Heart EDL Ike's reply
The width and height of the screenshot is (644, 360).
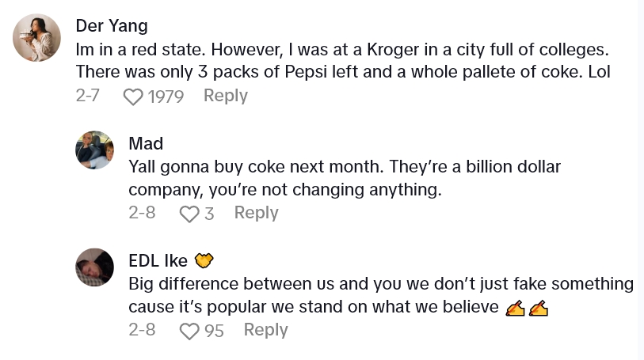tap(189, 331)
